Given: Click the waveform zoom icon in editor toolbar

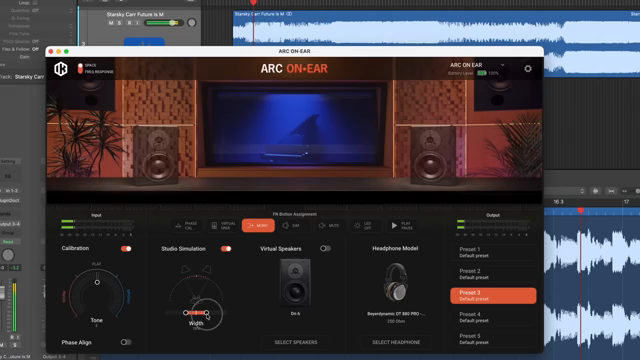Looking at the screenshot, I should coord(596,191).
